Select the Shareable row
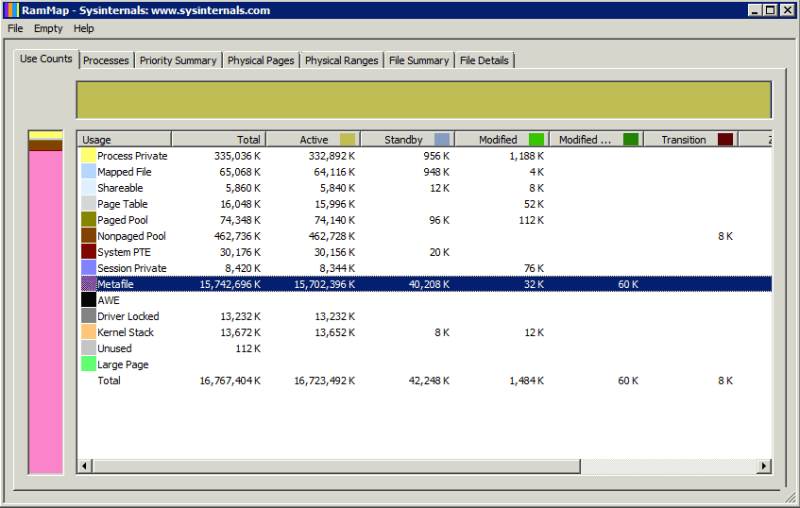The height and width of the screenshot is (508, 800). click(x=424, y=188)
